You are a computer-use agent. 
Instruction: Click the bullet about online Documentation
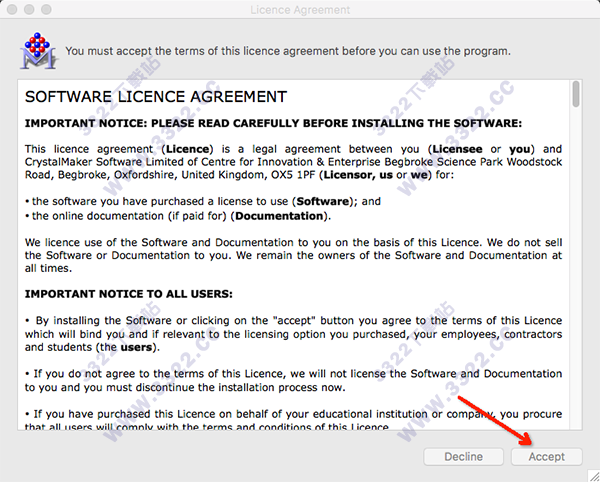pyautogui.click(x=178, y=216)
